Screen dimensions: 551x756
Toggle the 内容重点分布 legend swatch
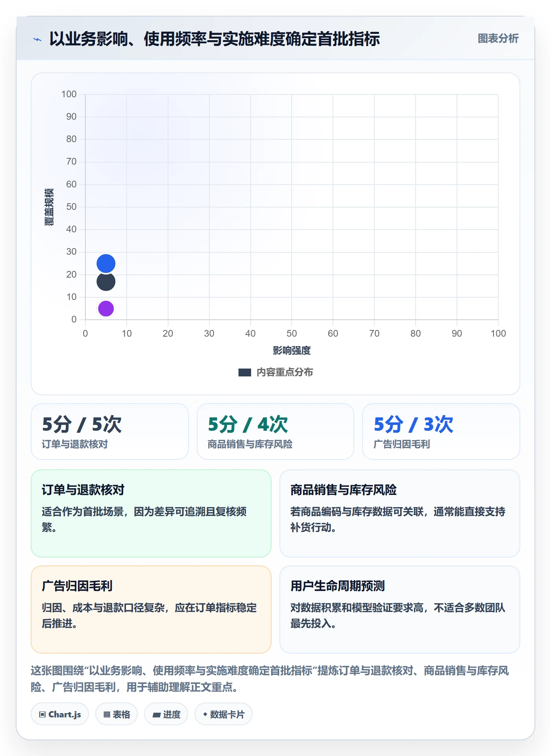pos(245,372)
